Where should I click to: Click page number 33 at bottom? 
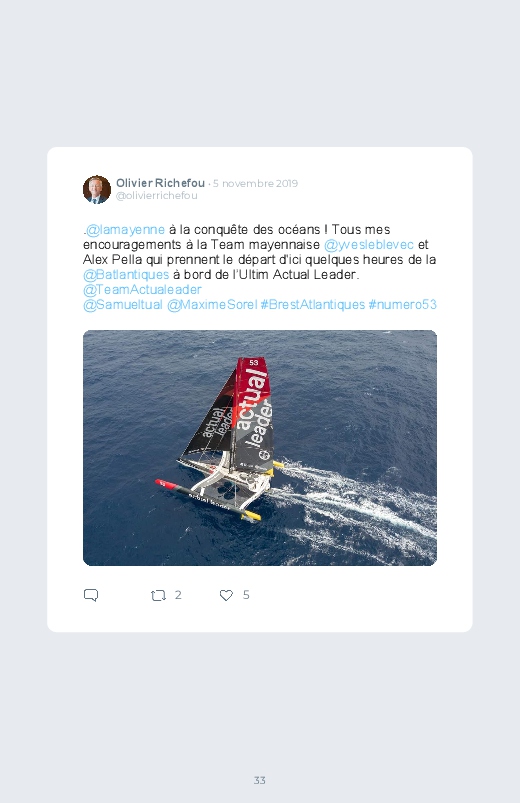coord(260,780)
